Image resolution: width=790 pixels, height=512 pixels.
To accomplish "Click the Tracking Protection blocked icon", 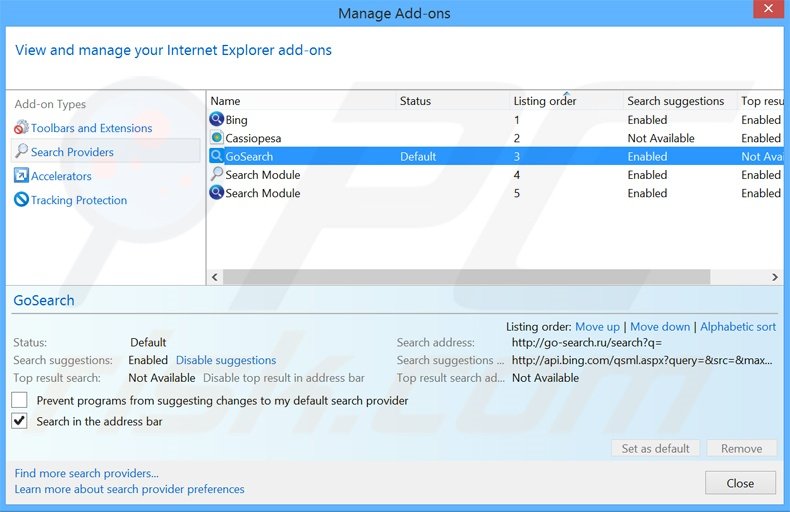I will [21, 200].
